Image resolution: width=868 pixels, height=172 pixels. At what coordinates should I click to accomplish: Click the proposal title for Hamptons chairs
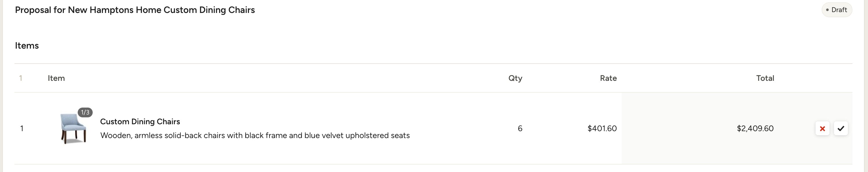(135, 10)
